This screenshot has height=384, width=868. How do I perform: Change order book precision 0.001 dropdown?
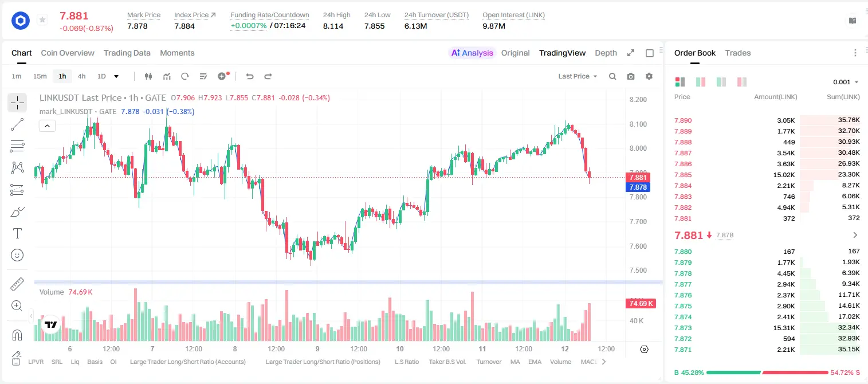[846, 82]
